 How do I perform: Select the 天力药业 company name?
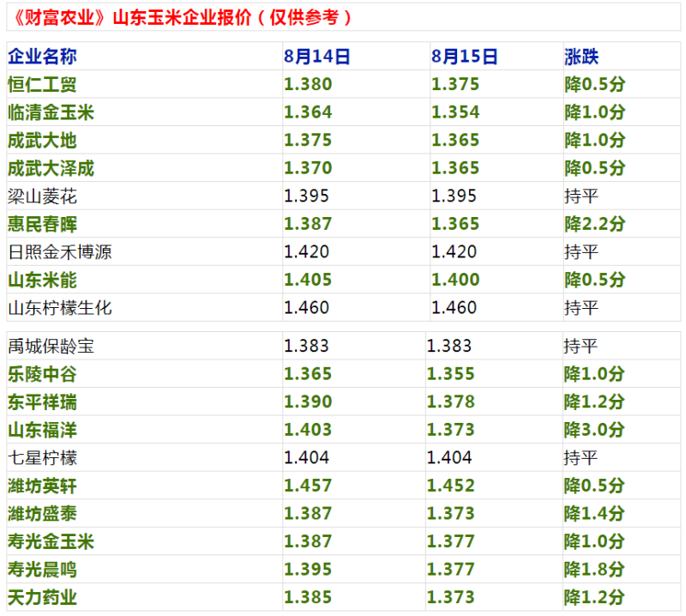[42, 597]
